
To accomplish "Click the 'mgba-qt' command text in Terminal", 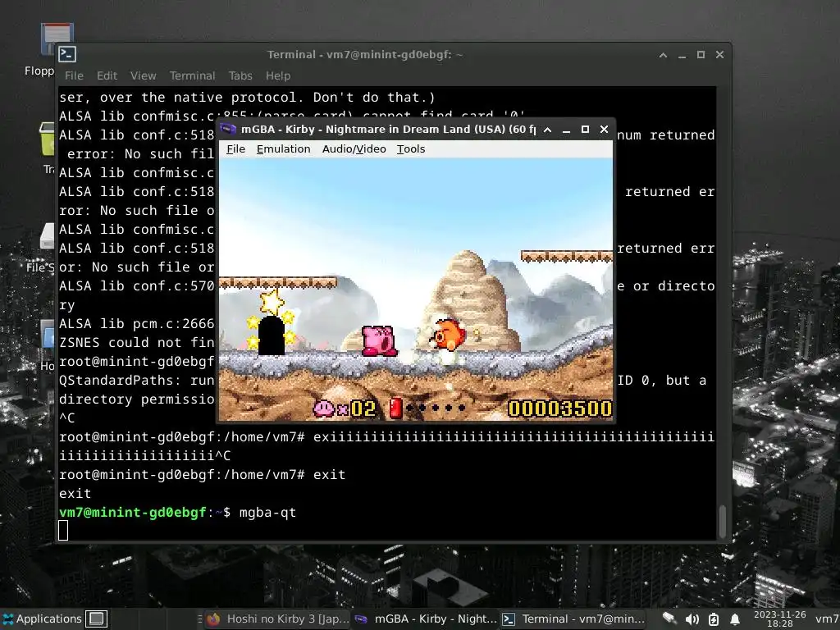I will click(267, 513).
